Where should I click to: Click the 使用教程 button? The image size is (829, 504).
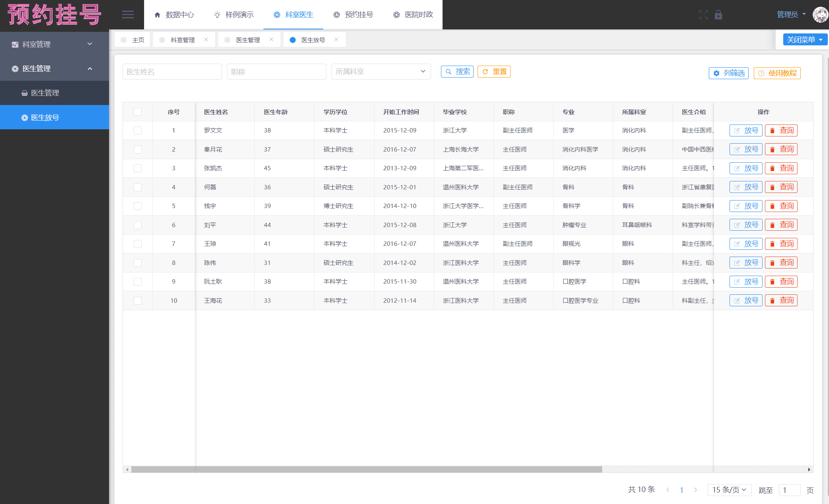[777, 73]
